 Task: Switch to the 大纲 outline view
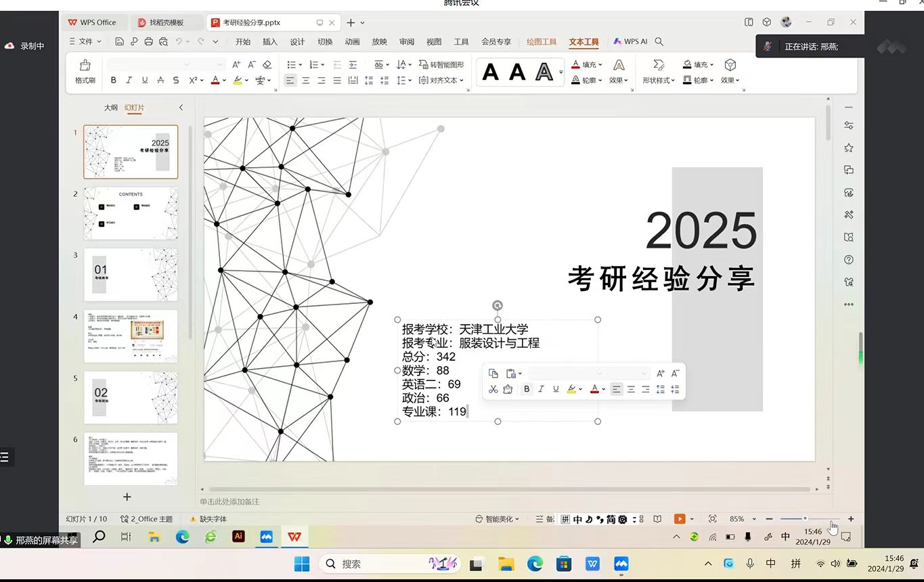click(x=110, y=108)
